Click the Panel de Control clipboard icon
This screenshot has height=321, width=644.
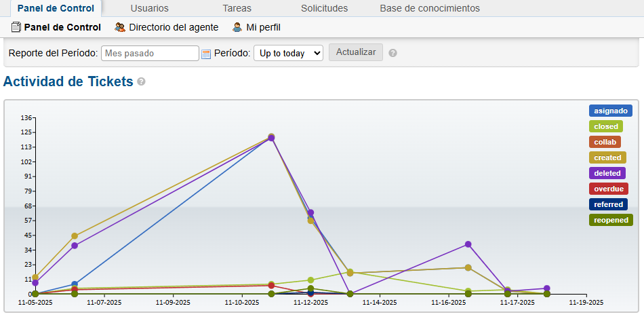pos(16,28)
